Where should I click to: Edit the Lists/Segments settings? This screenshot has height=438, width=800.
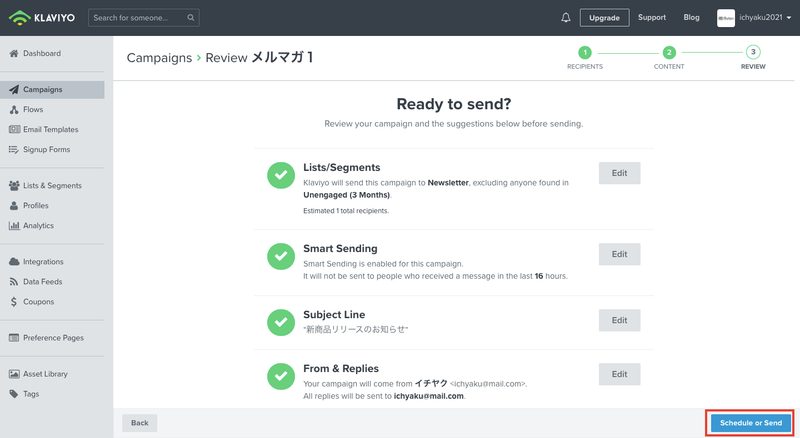(x=619, y=173)
